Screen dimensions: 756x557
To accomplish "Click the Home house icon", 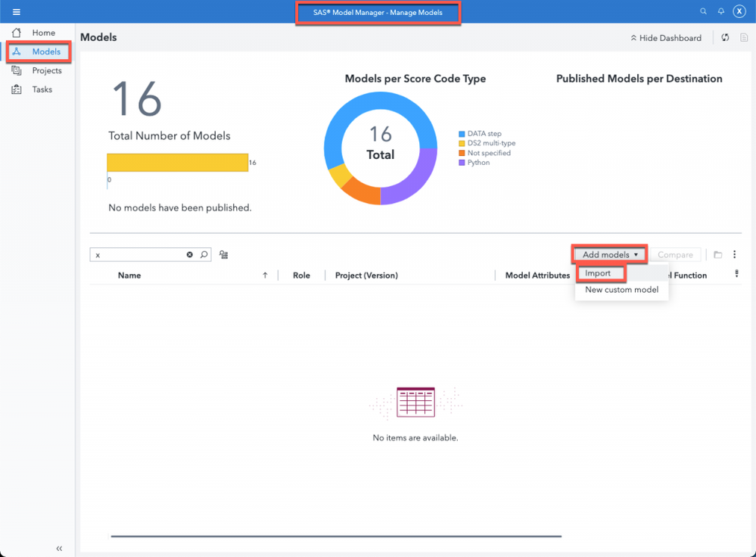I will (17, 33).
